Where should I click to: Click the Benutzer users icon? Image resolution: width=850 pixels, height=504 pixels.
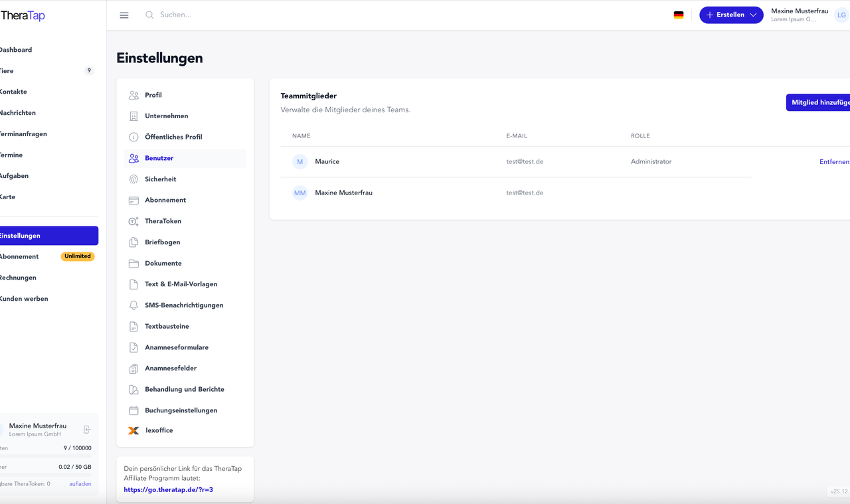pyautogui.click(x=133, y=158)
